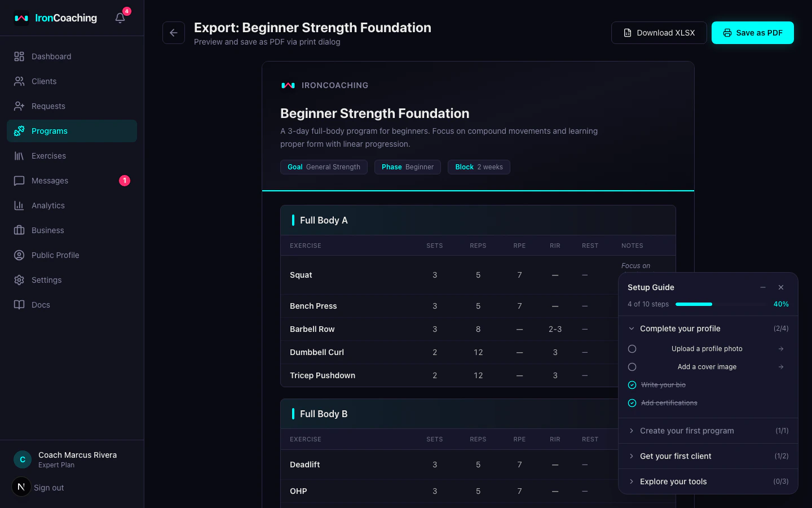Expand Get your first client section
812x508 pixels.
[708, 456]
